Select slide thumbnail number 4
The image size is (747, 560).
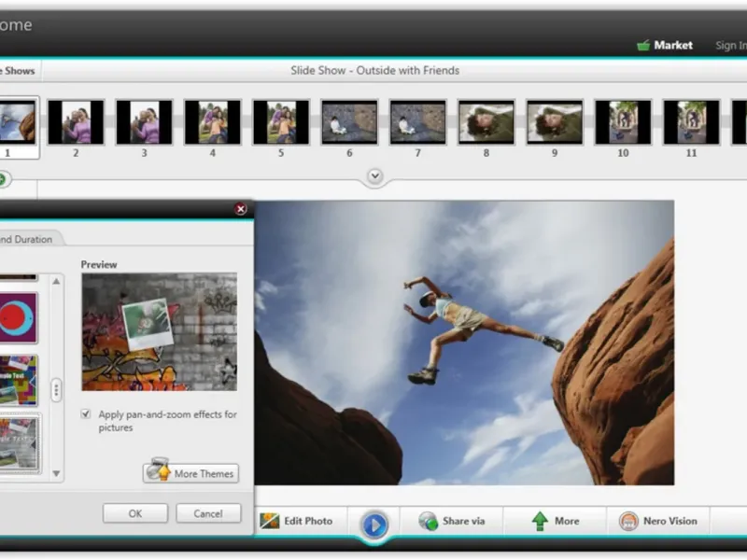click(213, 122)
